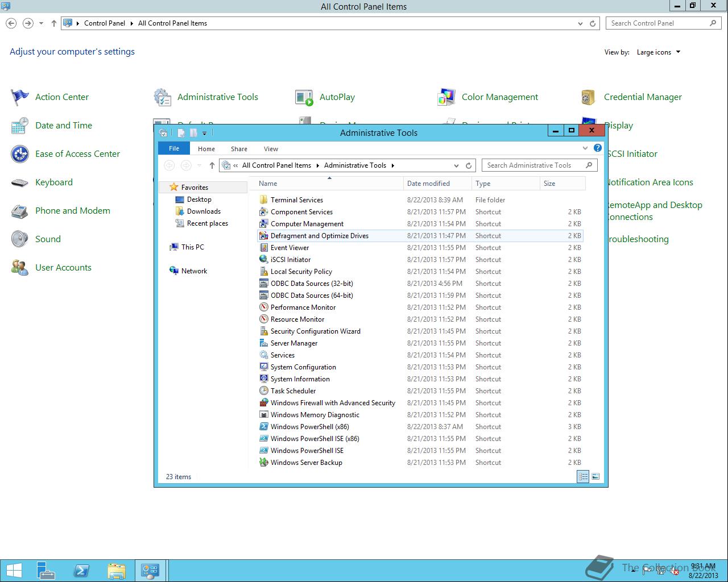Select the Windows Firewall with Advanced Security icon
The image size is (728, 582).
pyautogui.click(x=263, y=403)
